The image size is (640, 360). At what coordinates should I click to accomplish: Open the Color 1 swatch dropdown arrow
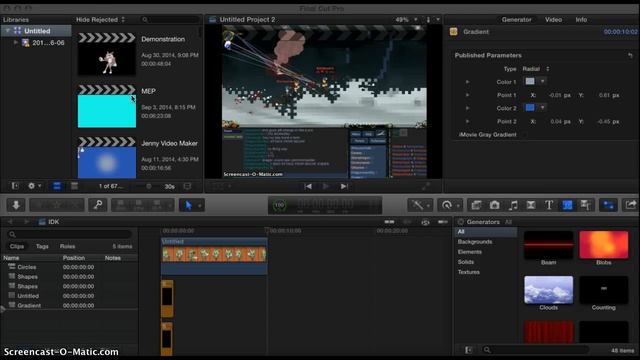(x=542, y=82)
